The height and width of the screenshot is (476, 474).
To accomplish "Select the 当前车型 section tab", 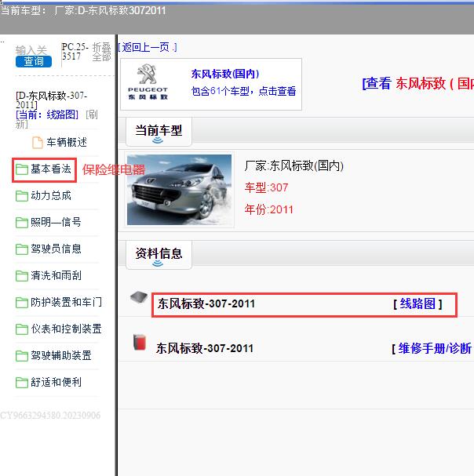I will pyautogui.click(x=159, y=132).
